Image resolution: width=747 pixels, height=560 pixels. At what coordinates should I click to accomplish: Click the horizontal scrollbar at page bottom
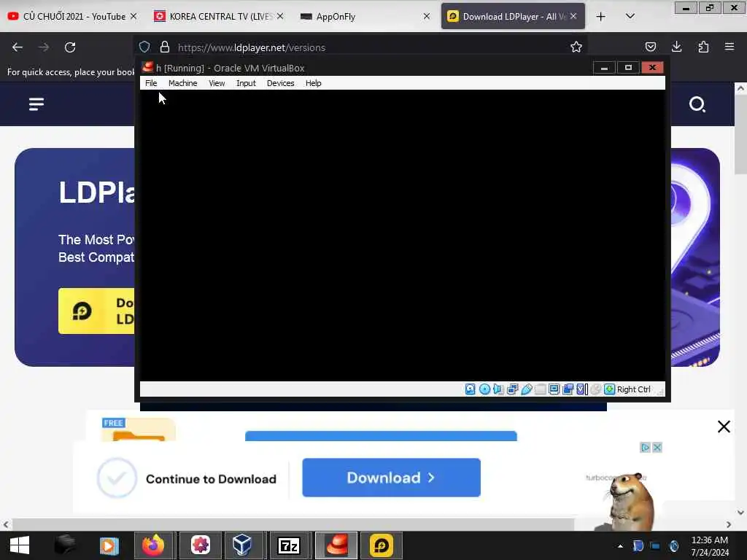[x=293, y=524]
